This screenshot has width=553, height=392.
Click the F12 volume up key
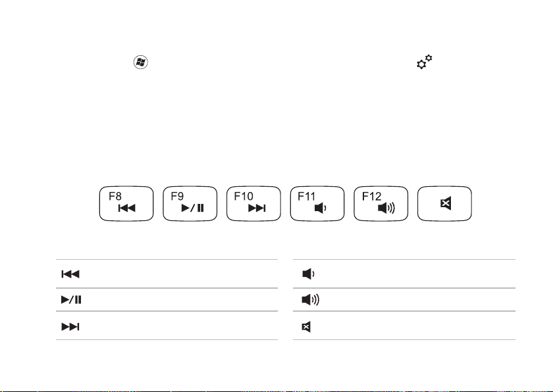(x=381, y=204)
